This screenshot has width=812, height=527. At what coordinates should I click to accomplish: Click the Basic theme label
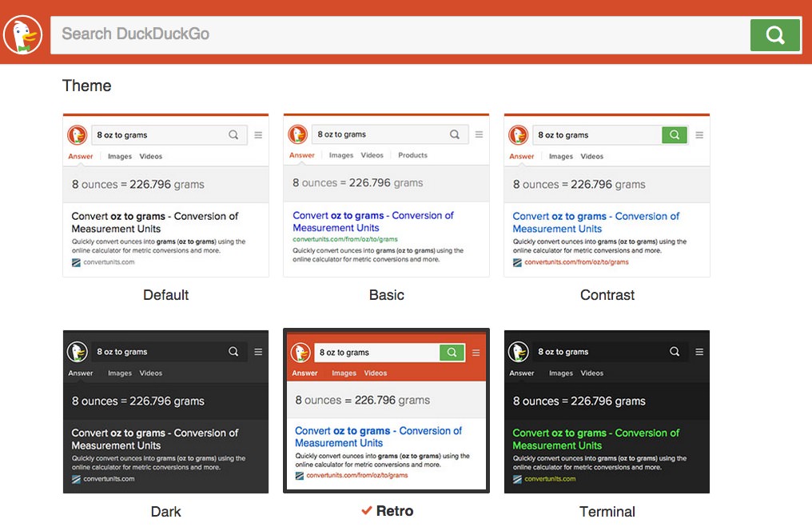pyautogui.click(x=386, y=295)
